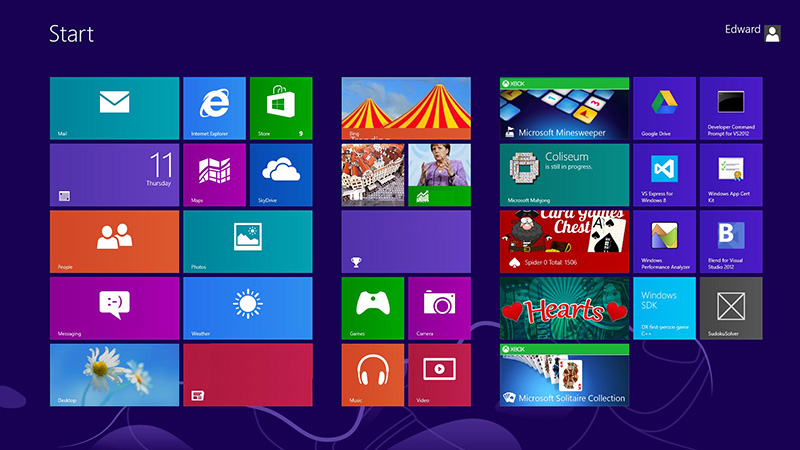This screenshot has height=450, width=800.
Task: Open the Camera tile
Action: tap(439, 308)
